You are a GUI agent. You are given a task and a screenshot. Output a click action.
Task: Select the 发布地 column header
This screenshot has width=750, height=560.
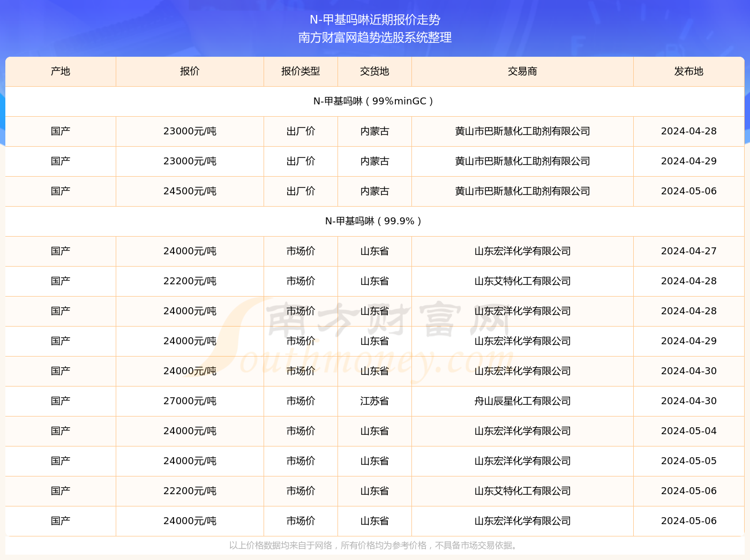(689, 71)
